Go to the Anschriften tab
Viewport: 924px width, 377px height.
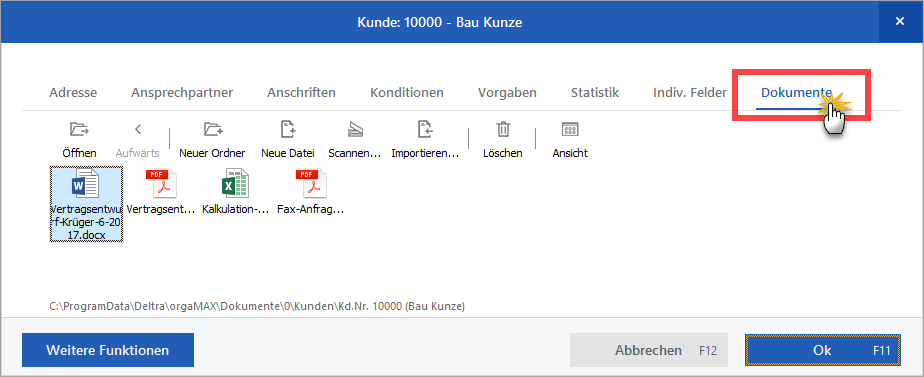(301, 92)
